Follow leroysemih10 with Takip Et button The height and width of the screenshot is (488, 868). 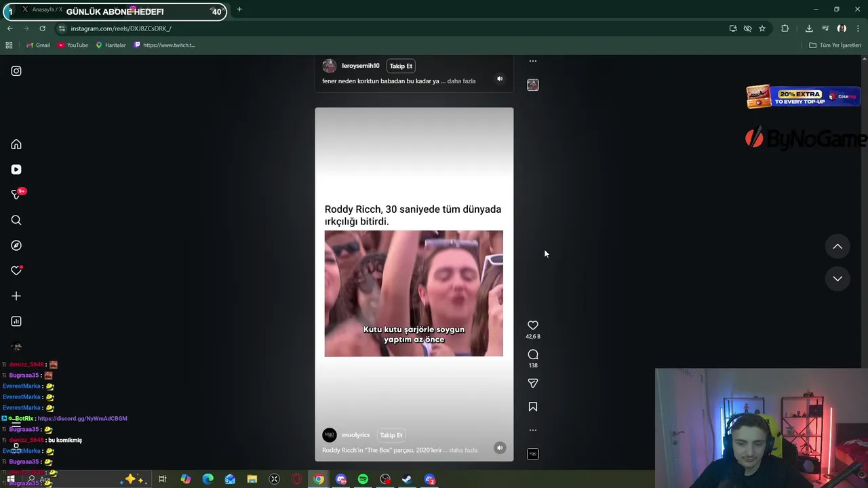click(401, 66)
